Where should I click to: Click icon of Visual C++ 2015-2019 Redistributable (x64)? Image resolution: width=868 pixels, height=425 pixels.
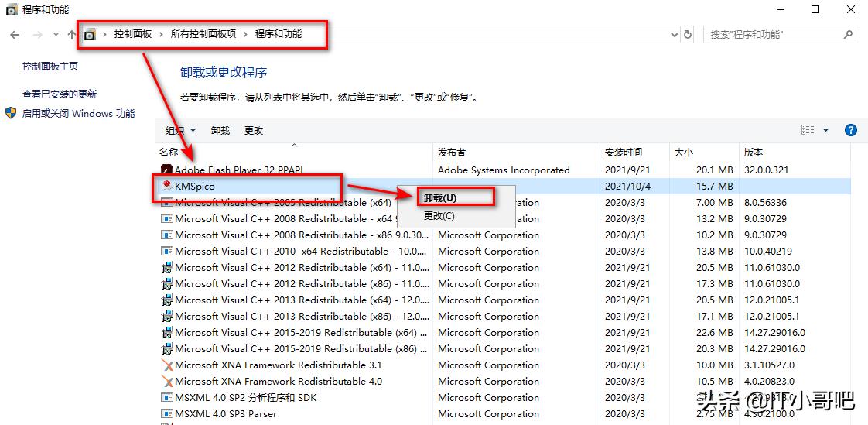pos(166,332)
